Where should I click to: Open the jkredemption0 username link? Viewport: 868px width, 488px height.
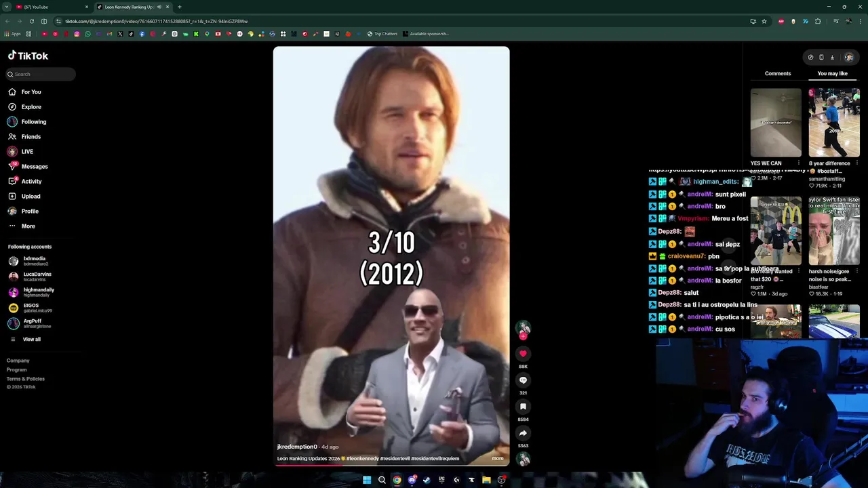[297, 447]
